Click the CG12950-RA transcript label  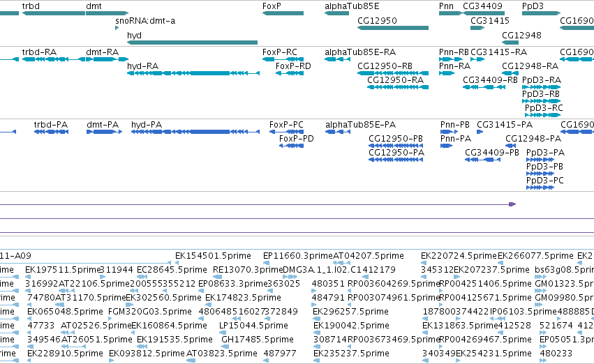coord(395,79)
